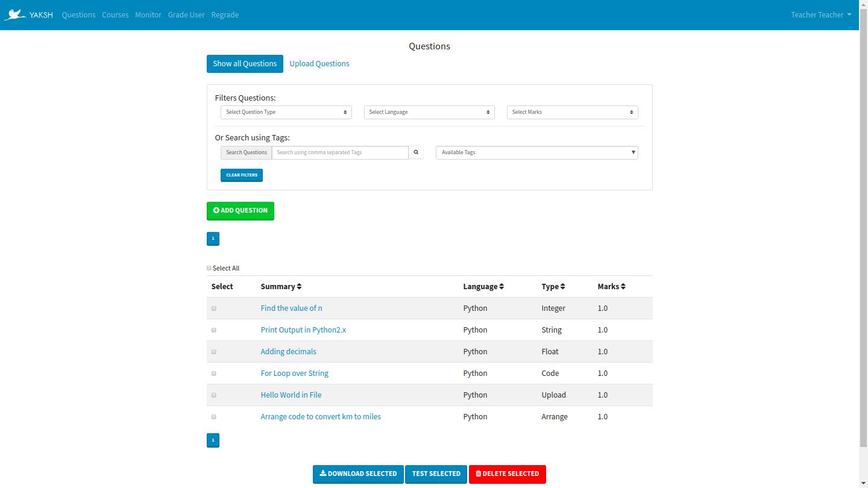The image size is (868, 488).
Task: Click page 1 button above the table
Action: (x=213, y=239)
